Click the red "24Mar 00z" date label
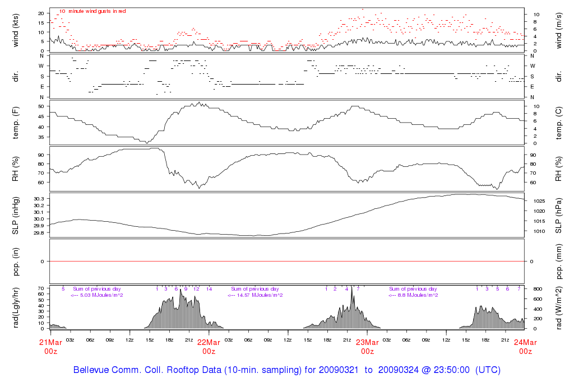The width and height of the screenshot is (574, 392). tap(525, 347)
